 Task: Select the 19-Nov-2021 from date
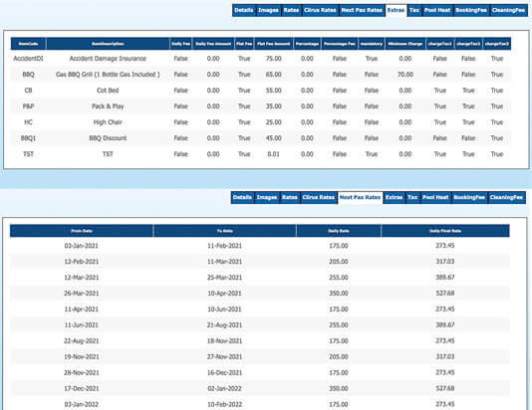82,357
